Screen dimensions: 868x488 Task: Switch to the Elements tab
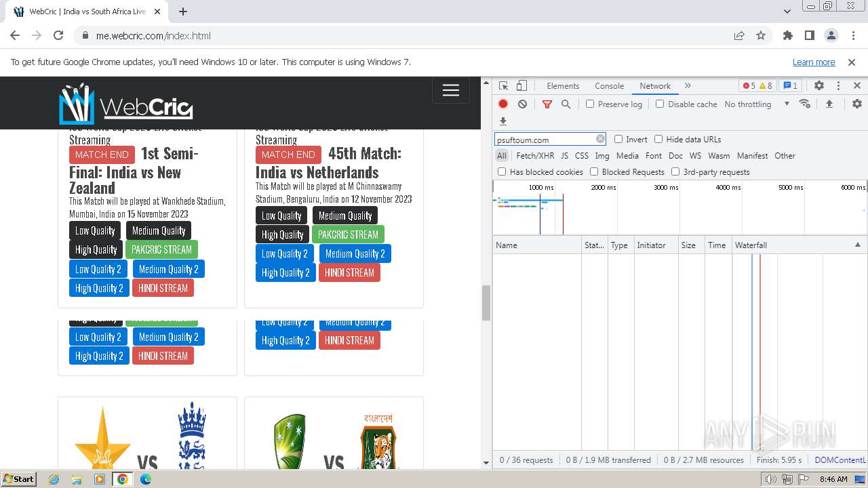point(563,86)
